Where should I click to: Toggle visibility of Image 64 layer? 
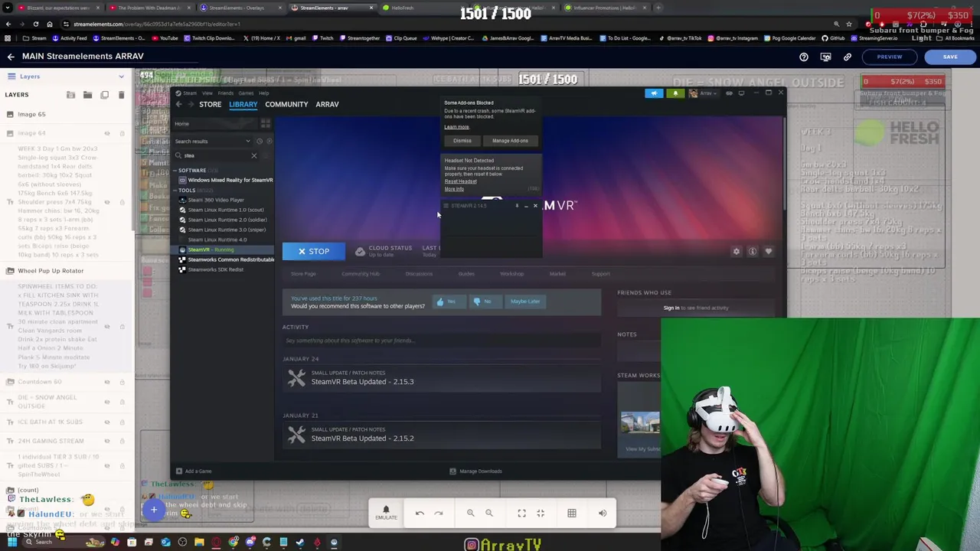point(107,133)
